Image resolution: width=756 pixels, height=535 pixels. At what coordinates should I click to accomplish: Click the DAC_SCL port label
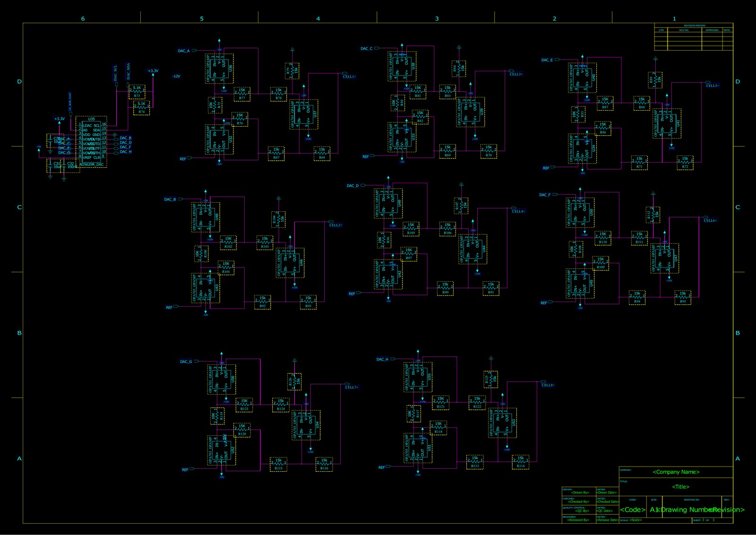tap(115, 74)
